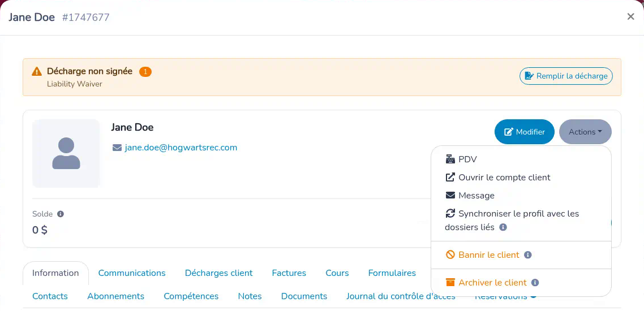Click the Modifier button
The image size is (644, 311).
(525, 132)
